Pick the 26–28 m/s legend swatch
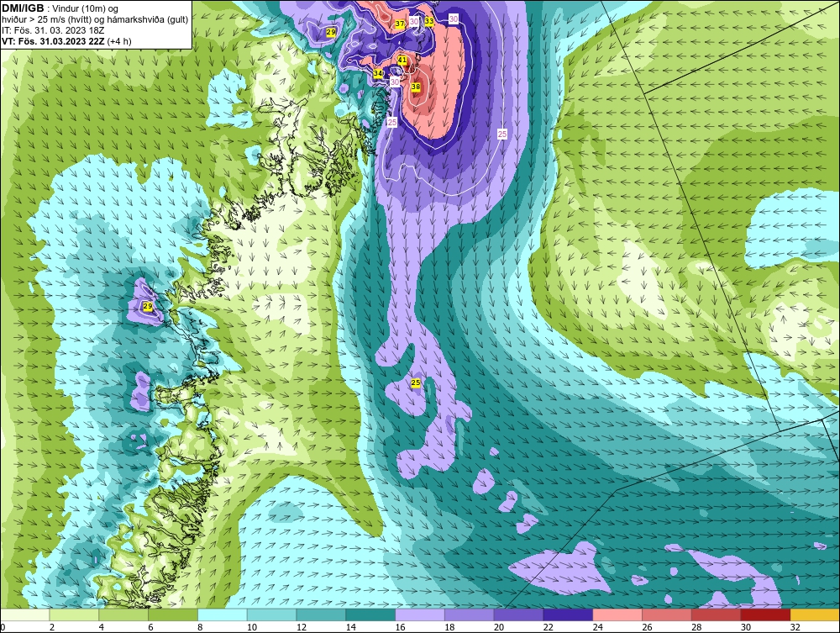The height and width of the screenshot is (633, 840). coord(666,615)
